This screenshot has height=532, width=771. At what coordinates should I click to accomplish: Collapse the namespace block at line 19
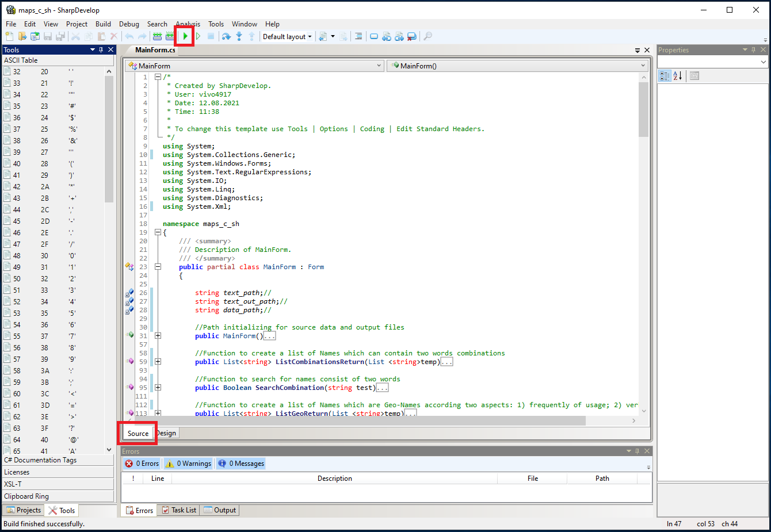[x=158, y=232]
